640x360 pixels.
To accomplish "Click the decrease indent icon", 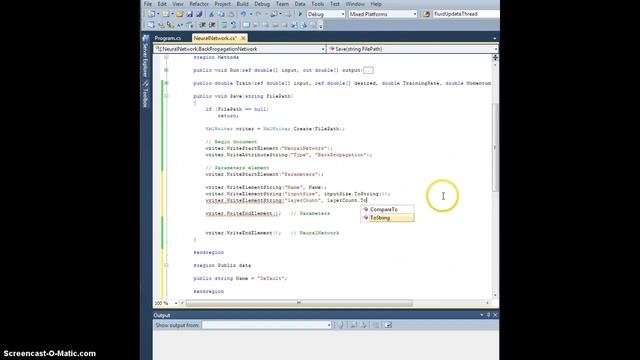I will [203, 25].
